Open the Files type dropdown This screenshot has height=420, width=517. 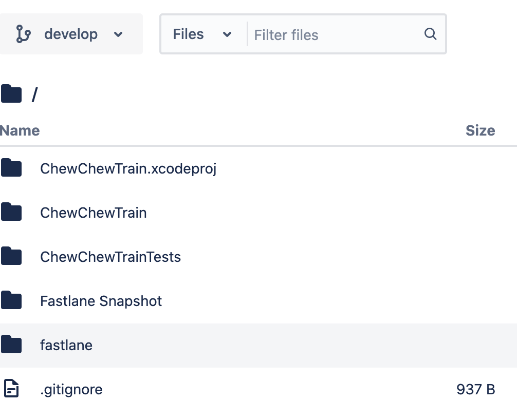[x=202, y=34]
